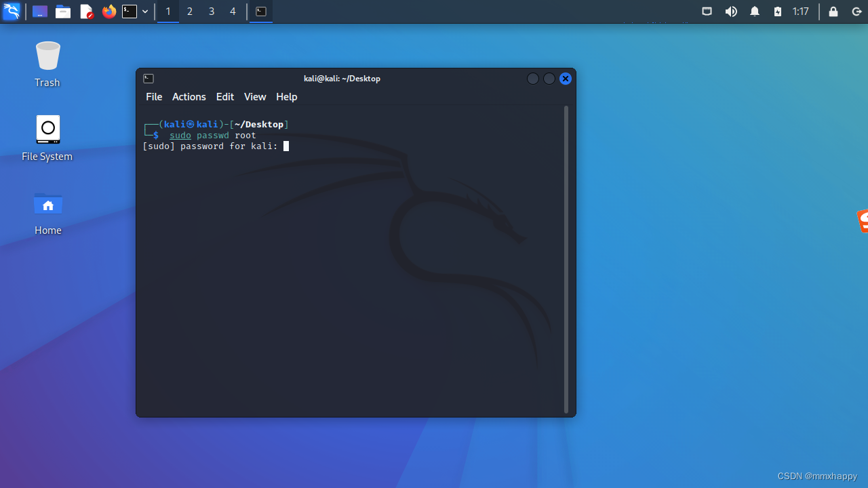Select the terminal window taskbar button
The height and width of the screenshot is (488, 868).
pos(261,12)
